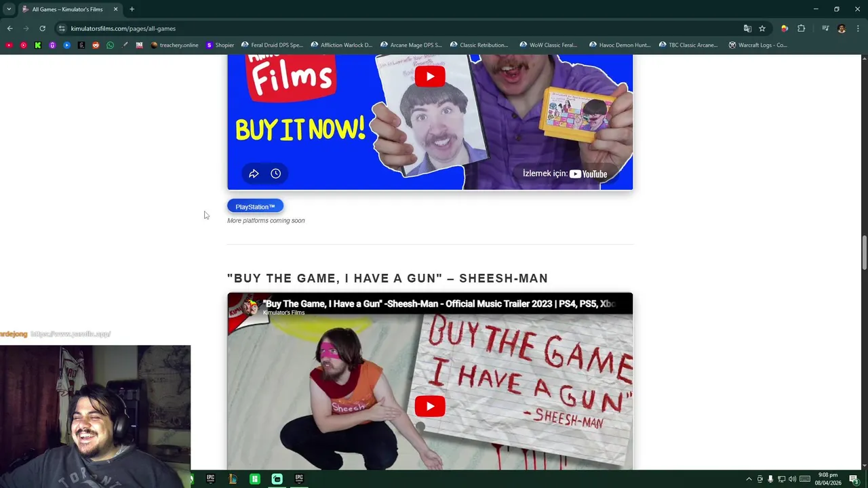Viewport: 868px width, 488px height.
Task: Open the Chrome profile avatar
Action: point(842,28)
